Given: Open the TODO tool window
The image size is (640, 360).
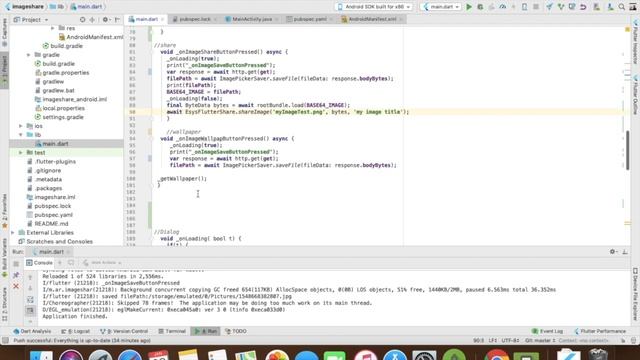Looking at the screenshot, I should [236, 331].
